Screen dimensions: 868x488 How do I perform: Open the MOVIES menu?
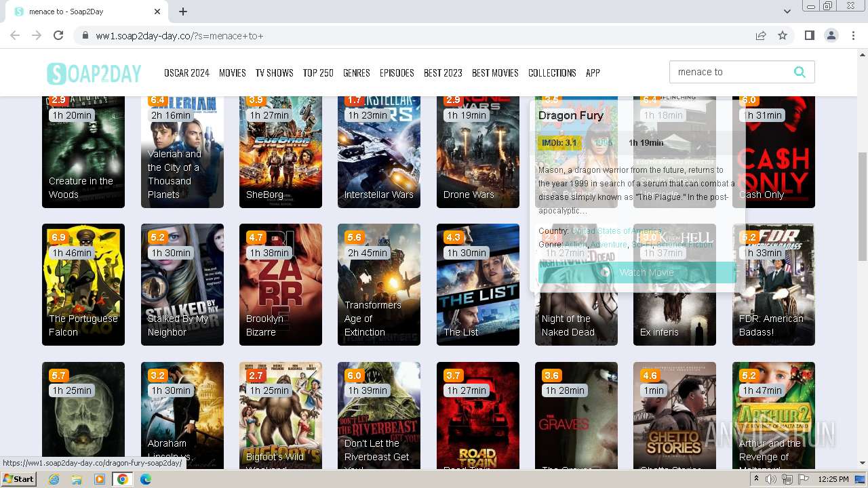coord(233,73)
